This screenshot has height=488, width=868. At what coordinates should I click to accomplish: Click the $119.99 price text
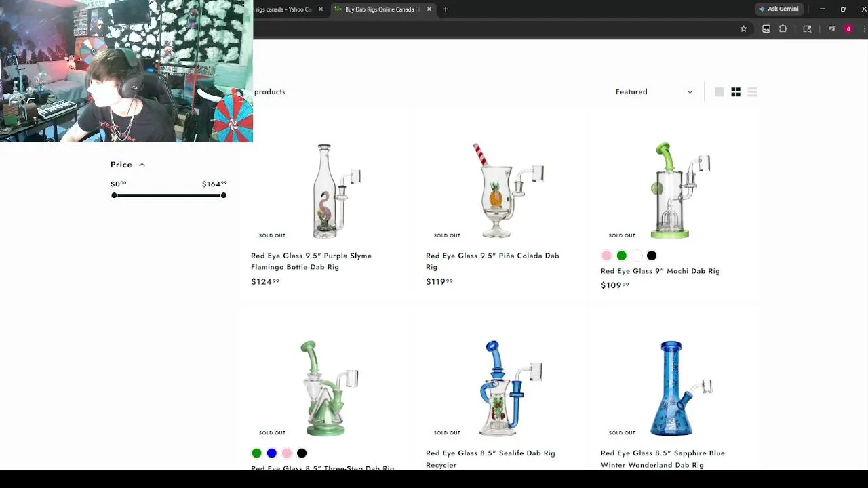(439, 281)
